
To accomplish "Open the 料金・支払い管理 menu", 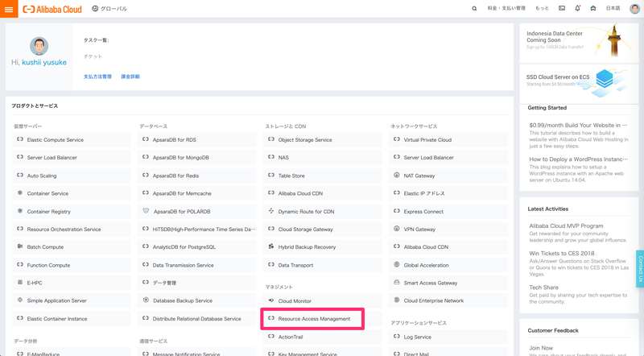I will (506, 8).
